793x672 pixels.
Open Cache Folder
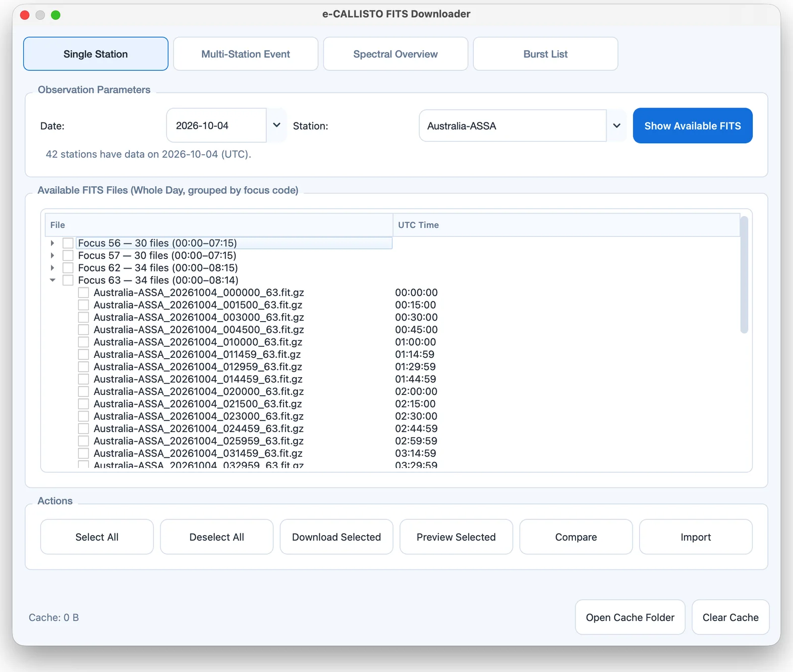point(630,617)
